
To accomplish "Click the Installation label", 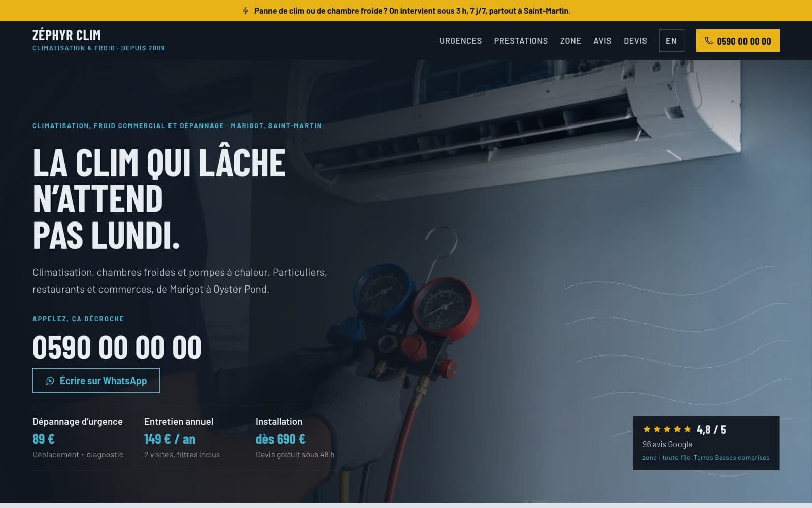I will click(279, 421).
